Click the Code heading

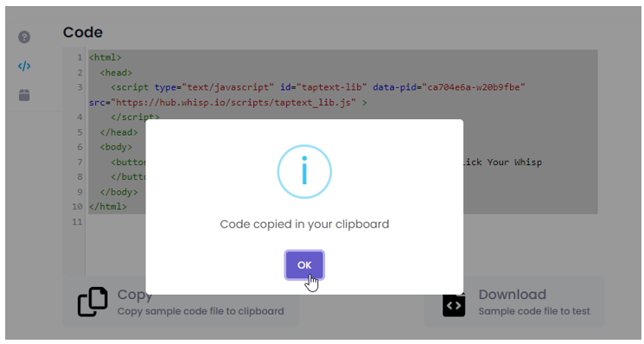pos(83,32)
